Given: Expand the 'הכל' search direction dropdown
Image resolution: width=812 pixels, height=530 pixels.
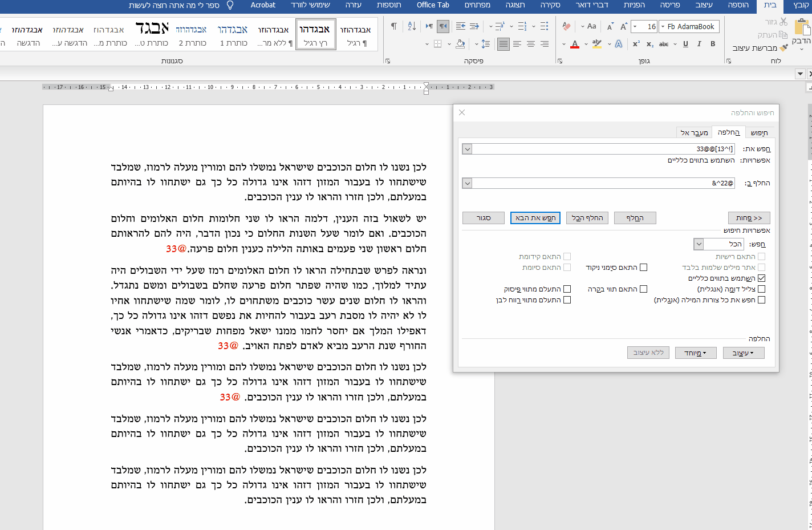Looking at the screenshot, I should (699, 244).
